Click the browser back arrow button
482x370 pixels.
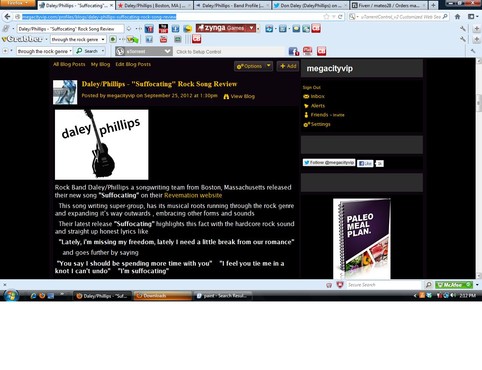tap(7, 17)
